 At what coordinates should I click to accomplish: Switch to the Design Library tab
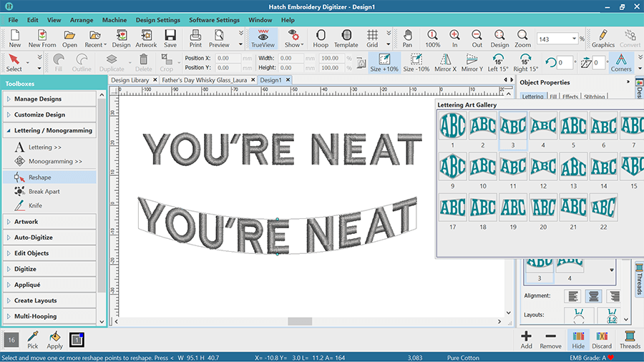click(130, 80)
